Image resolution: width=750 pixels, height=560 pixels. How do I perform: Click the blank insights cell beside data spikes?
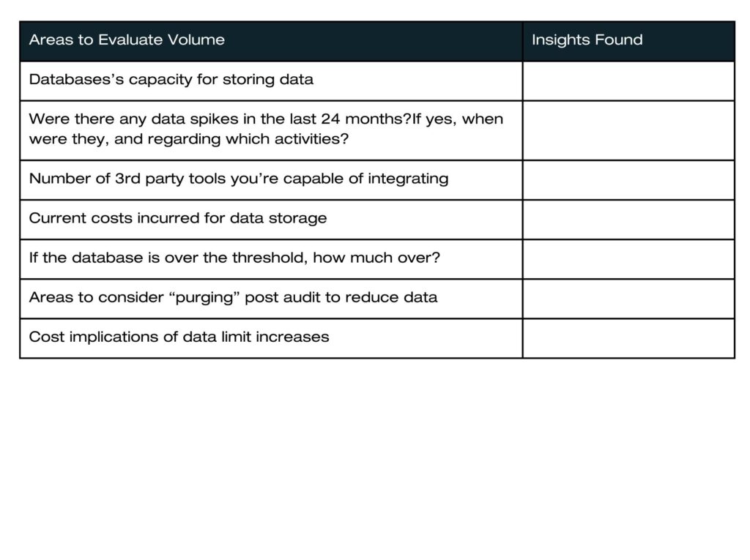[x=628, y=130]
